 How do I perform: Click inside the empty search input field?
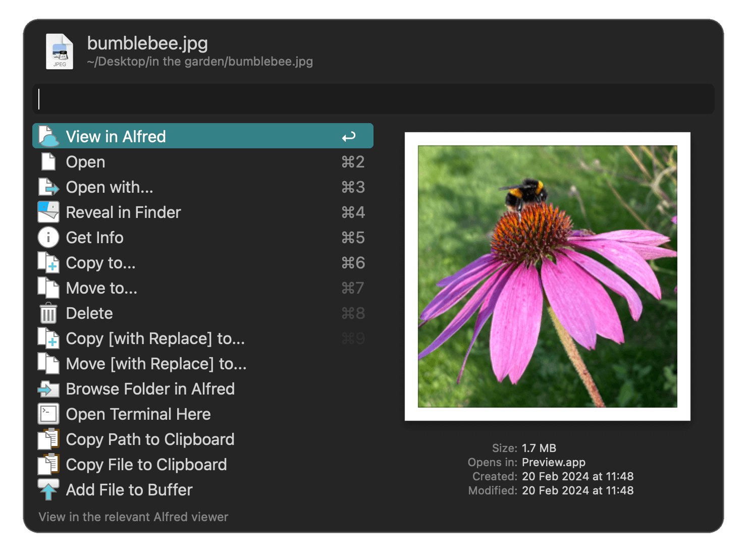click(373, 99)
